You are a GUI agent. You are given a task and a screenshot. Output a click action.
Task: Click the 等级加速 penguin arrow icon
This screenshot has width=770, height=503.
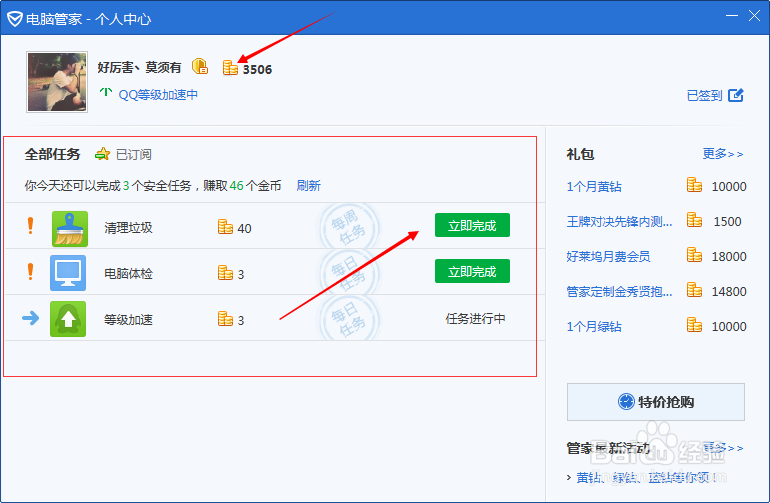click(68, 319)
